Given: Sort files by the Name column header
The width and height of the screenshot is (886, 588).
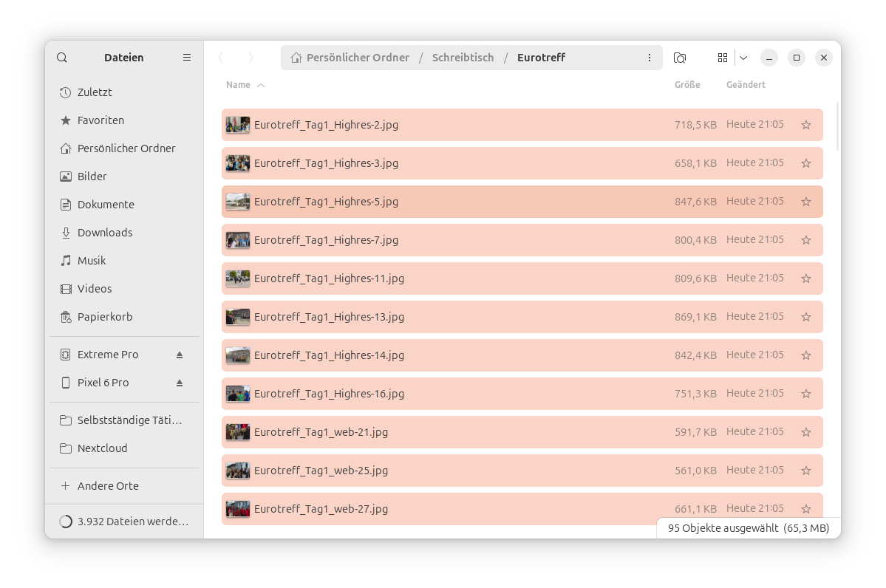Looking at the screenshot, I should point(239,85).
